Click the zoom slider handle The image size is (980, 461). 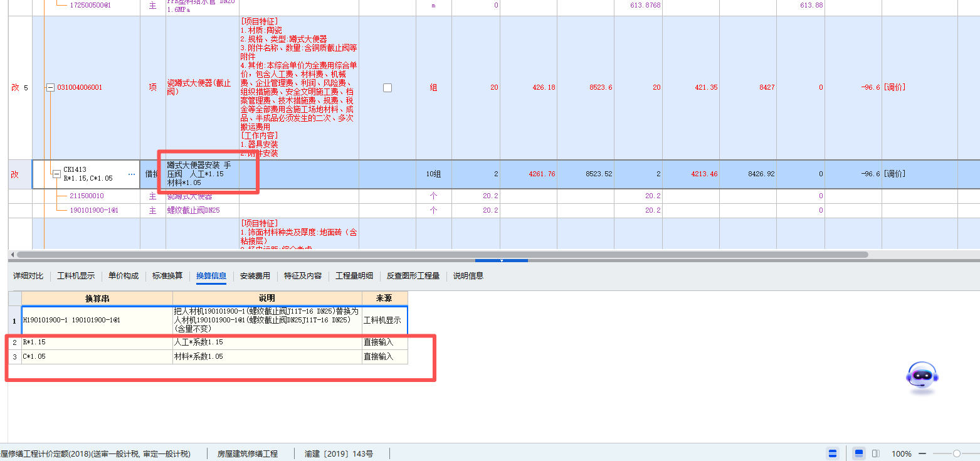(957, 453)
